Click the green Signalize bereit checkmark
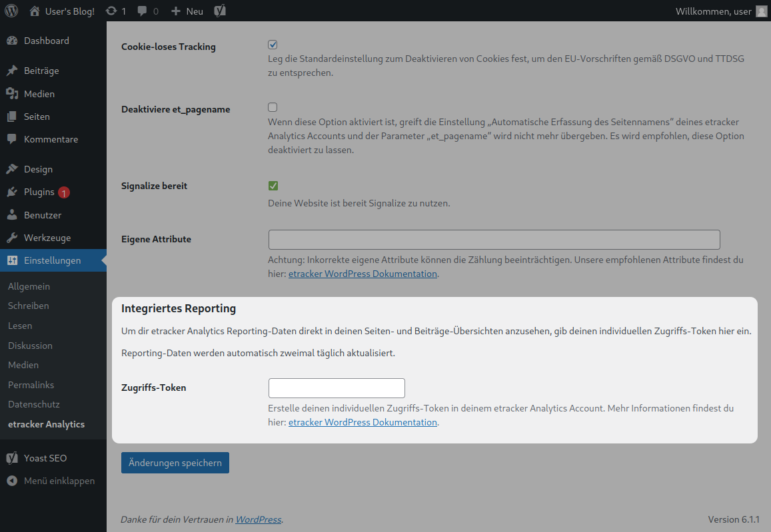 point(273,186)
